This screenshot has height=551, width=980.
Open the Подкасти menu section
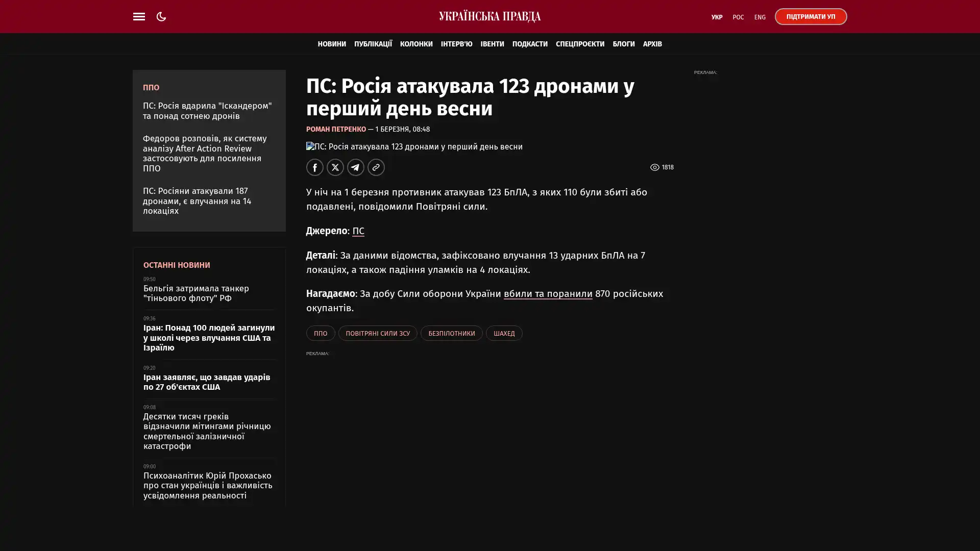529,44
